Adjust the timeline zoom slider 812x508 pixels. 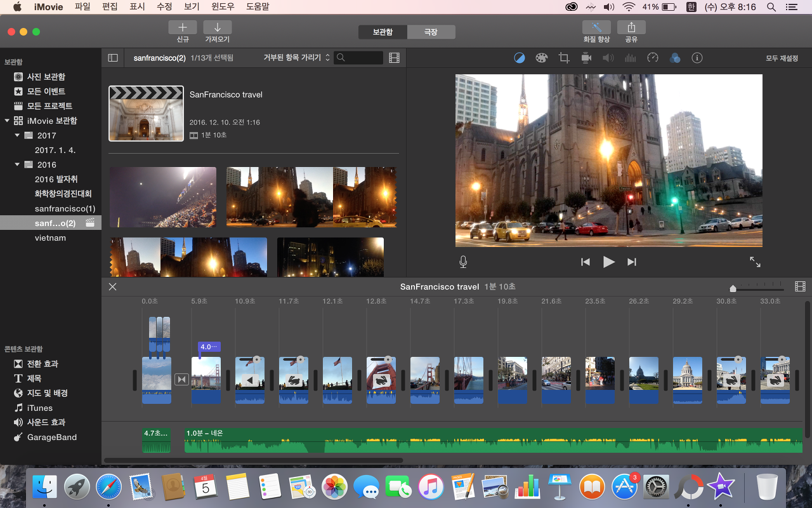coord(733,289)
